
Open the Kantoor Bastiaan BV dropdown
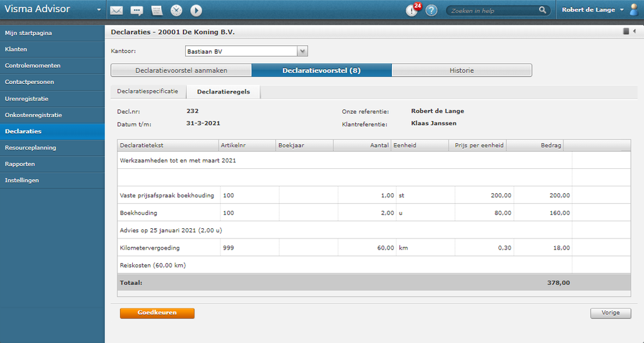coord(303,52)
